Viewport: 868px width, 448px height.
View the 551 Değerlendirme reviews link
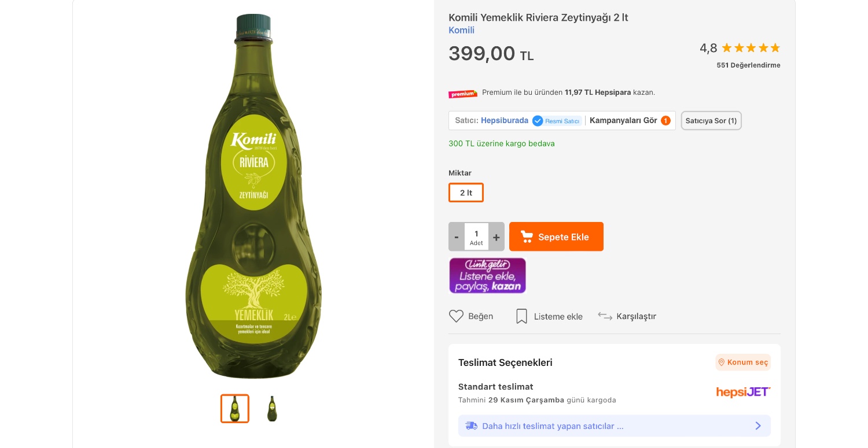click(x=748, y=65)
